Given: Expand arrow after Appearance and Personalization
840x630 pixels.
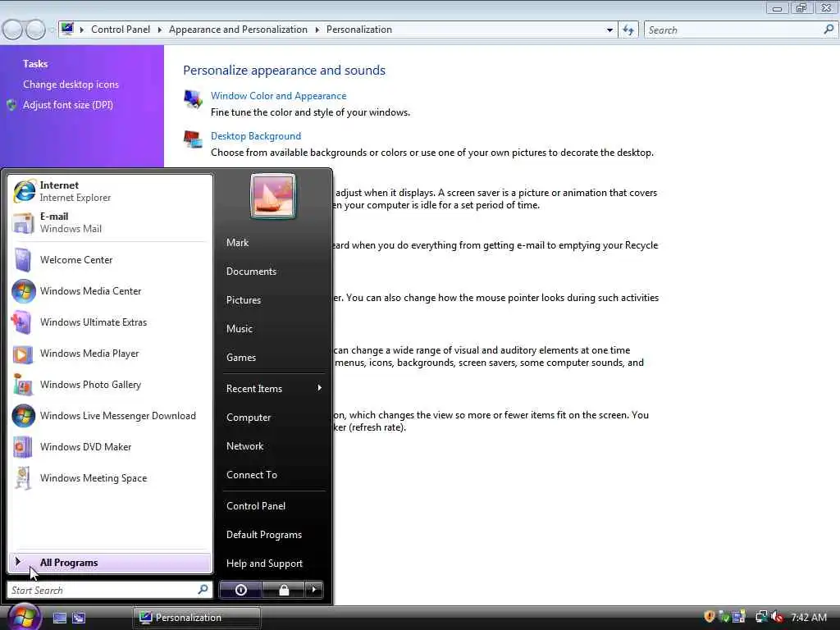Looking at the screenshot, I should pyautogui.click(x=317, y=30).
